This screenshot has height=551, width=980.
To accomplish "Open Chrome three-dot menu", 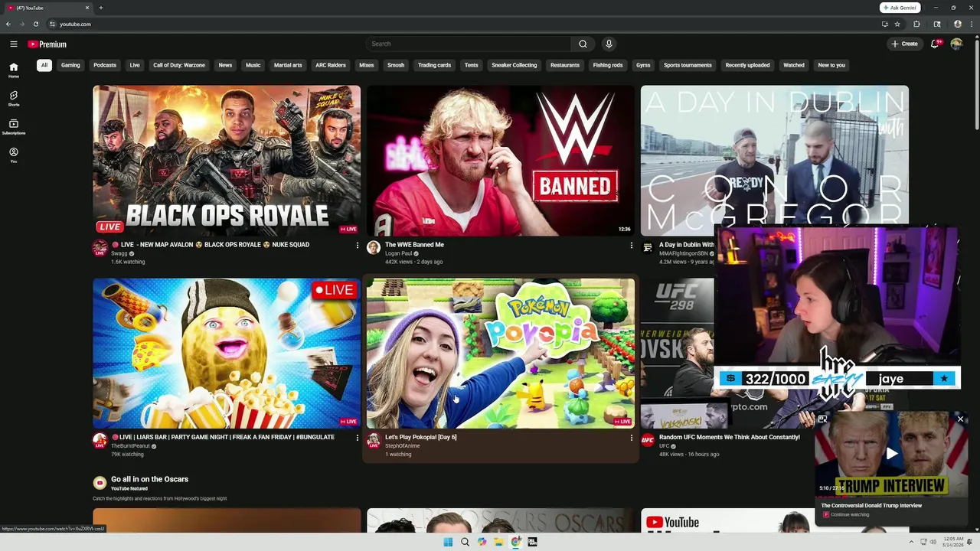I will coord(973,24).
